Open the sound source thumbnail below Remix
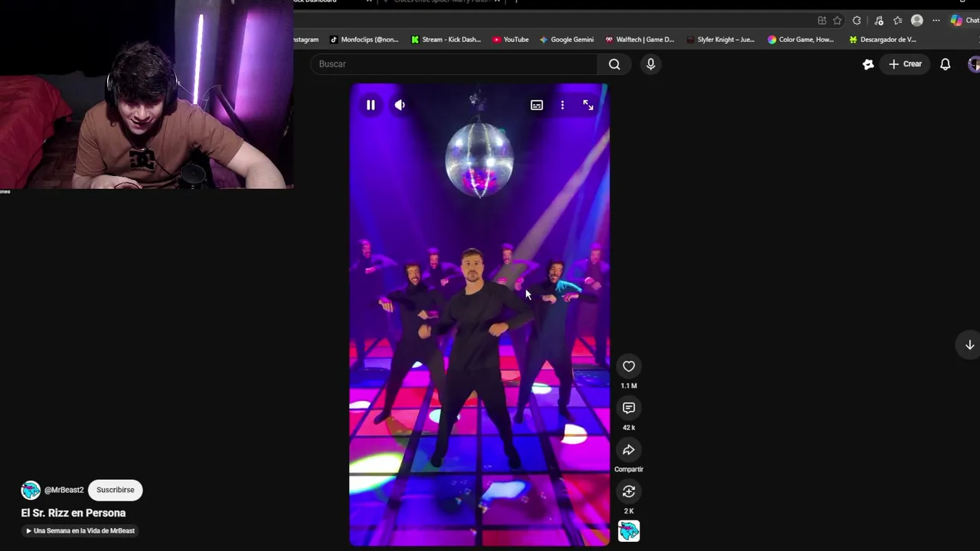 click(x=629, y=531)
